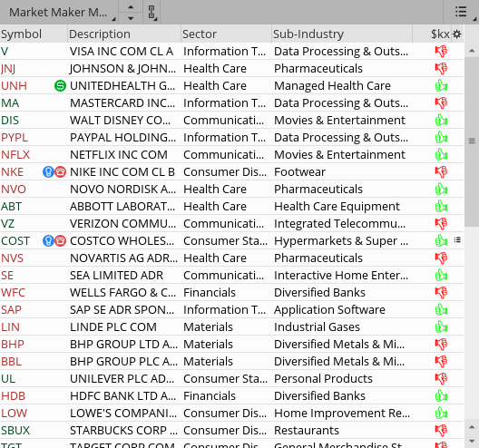Click the green S icon beside UNH

pyautogui.click(x=60, y=86)
